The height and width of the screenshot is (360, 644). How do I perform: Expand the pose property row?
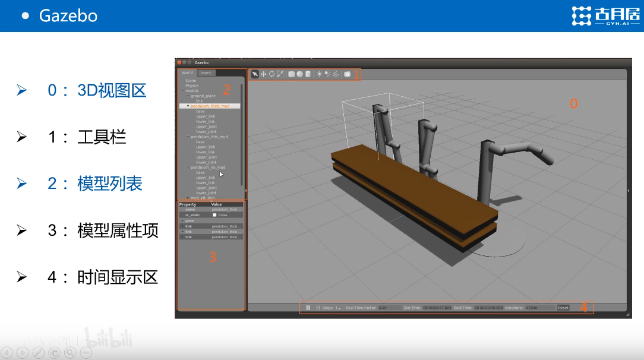coord(182,220)
